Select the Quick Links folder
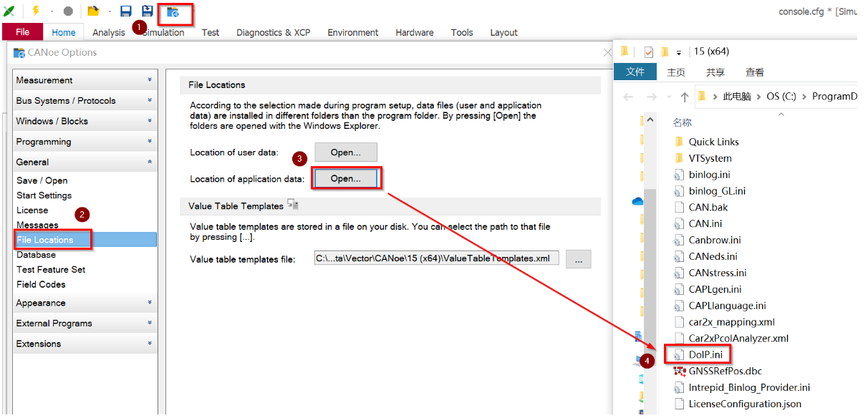868x418 pixels. pos(714,142)
